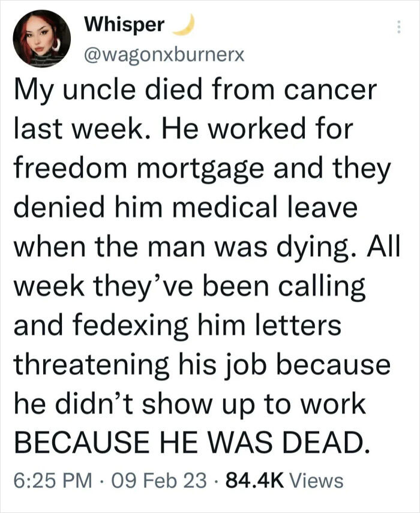The image size is (420, 513).
Task: Click the capitalized "BECAUSE HE WAS DEAD." line
Action: (188, 443)
